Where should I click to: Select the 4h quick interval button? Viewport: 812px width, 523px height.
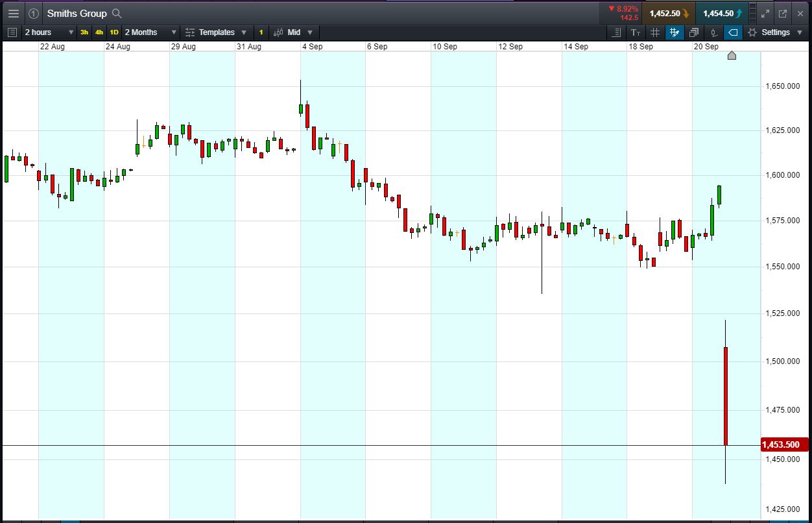[x=99, y=32]
